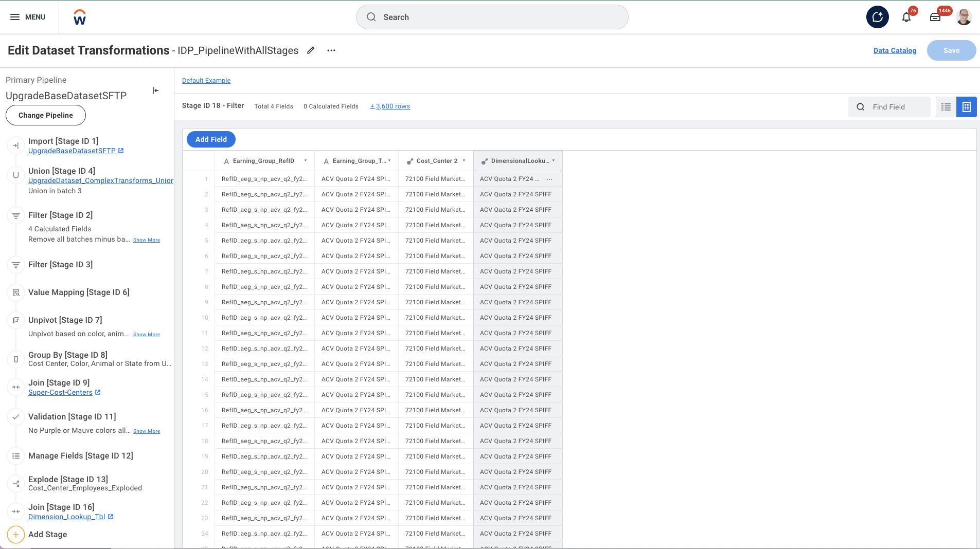Viewport: 980px width, 549px height.
Task: Open the Dimension_Lookup_Tbl link
Action: pyautogui.click(x=66, y=517)
